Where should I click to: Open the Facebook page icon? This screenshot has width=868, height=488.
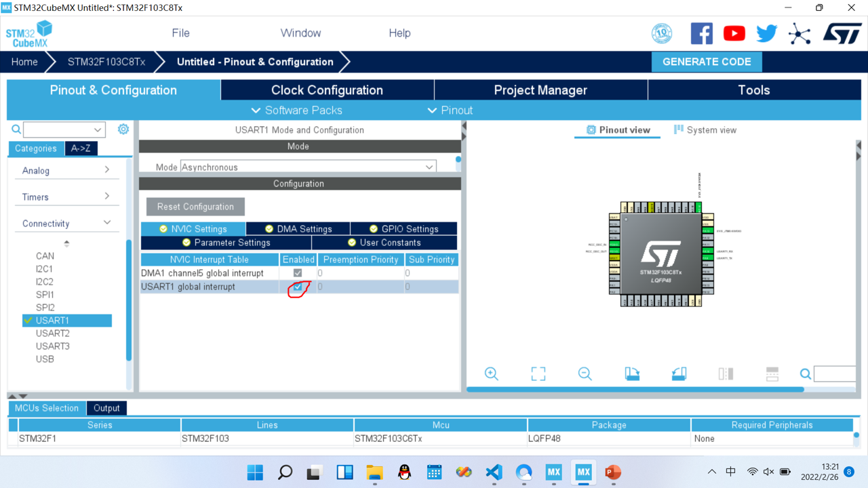[x=701, y=33]
